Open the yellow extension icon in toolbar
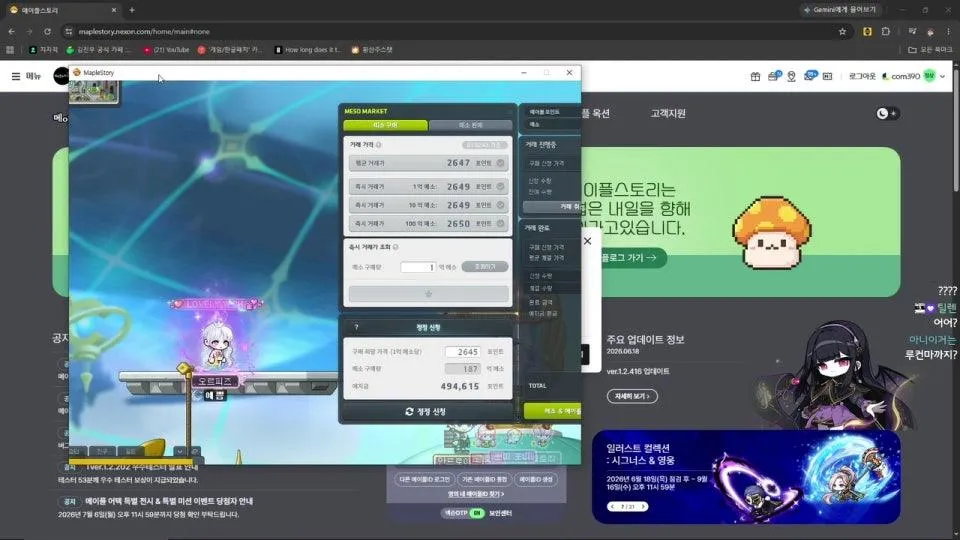Viewport: 960px width, 540px height. 867,31
